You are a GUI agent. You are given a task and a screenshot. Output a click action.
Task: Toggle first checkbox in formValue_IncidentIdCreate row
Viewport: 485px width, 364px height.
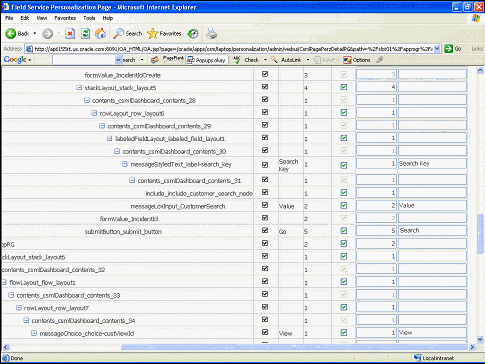click(x=265, y=74)
